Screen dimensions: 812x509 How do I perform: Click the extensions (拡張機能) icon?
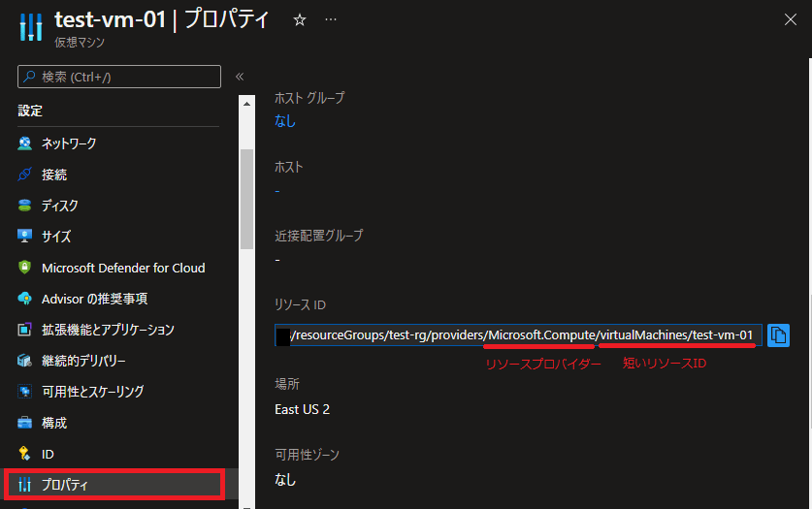[24, 330]
